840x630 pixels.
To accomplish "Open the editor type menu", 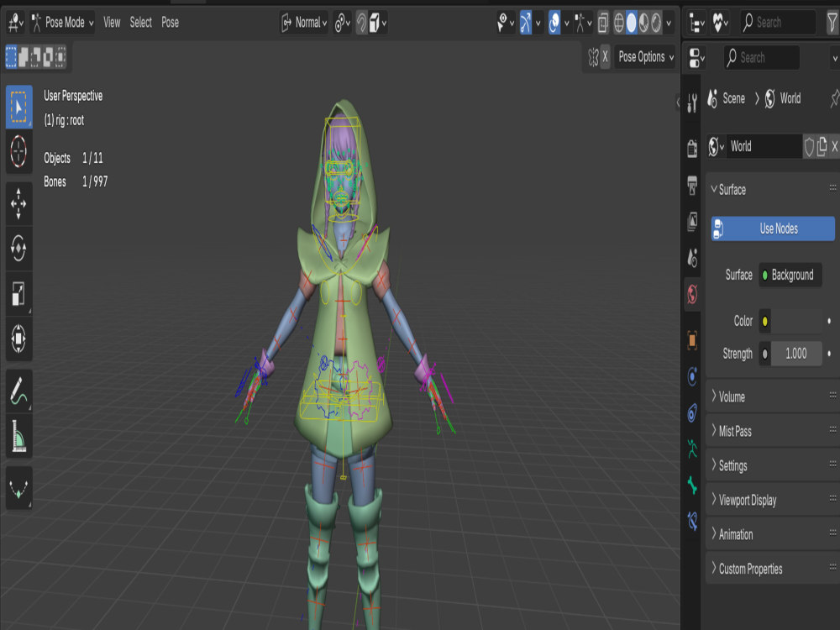I will tap(15, 23).
